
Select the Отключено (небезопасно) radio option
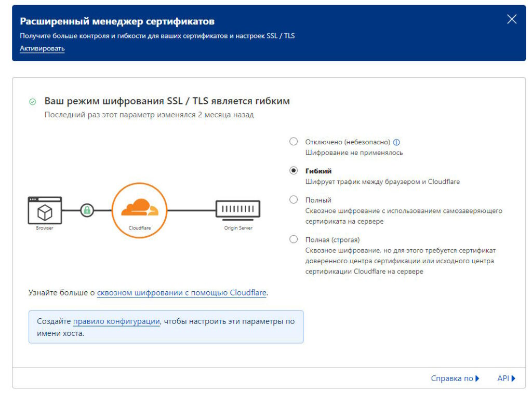[294, 142]
